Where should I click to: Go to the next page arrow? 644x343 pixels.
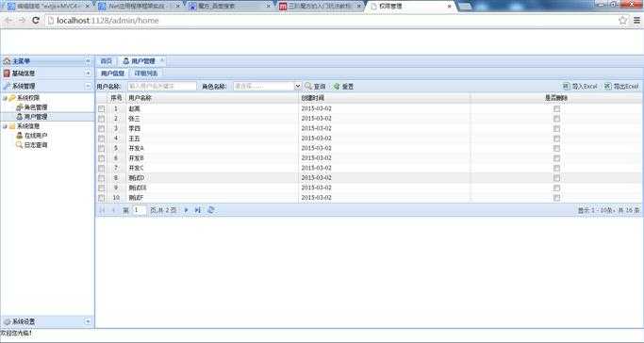186,209
